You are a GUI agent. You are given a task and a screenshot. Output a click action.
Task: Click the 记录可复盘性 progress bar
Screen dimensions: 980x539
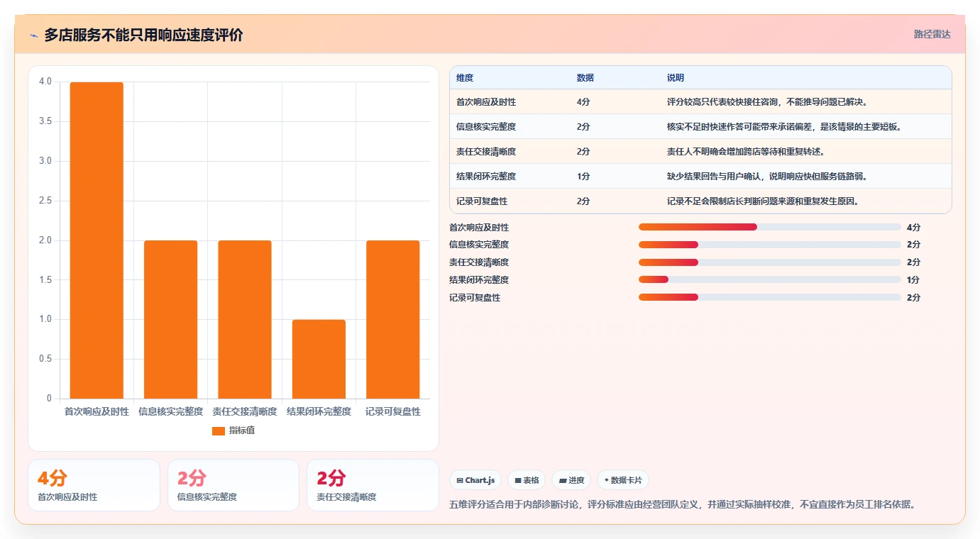[770, 297]
